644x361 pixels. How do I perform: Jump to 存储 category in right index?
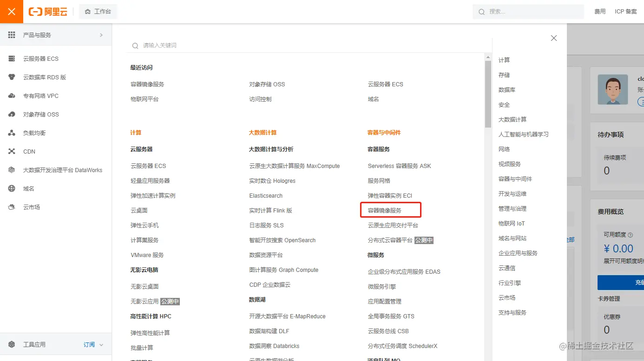504,75
